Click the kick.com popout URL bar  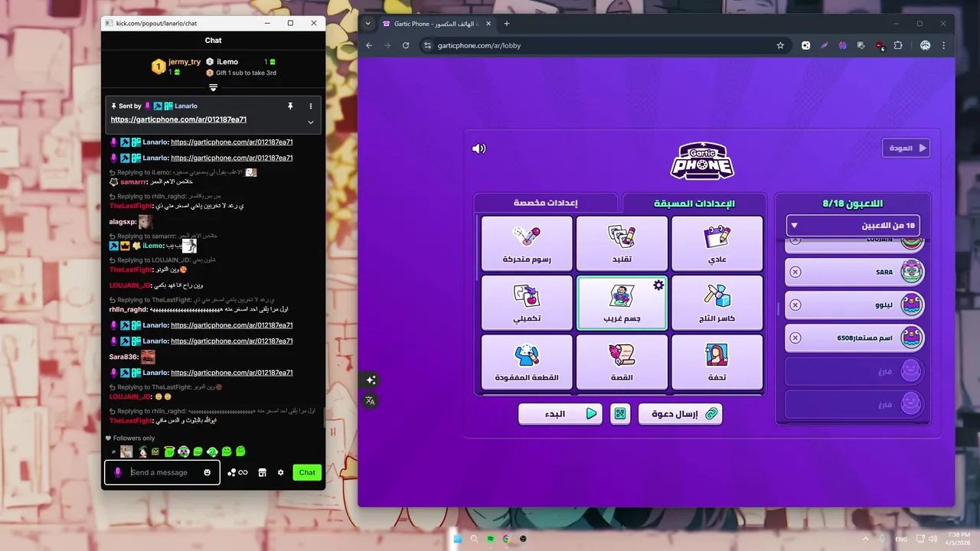(157, 24)
